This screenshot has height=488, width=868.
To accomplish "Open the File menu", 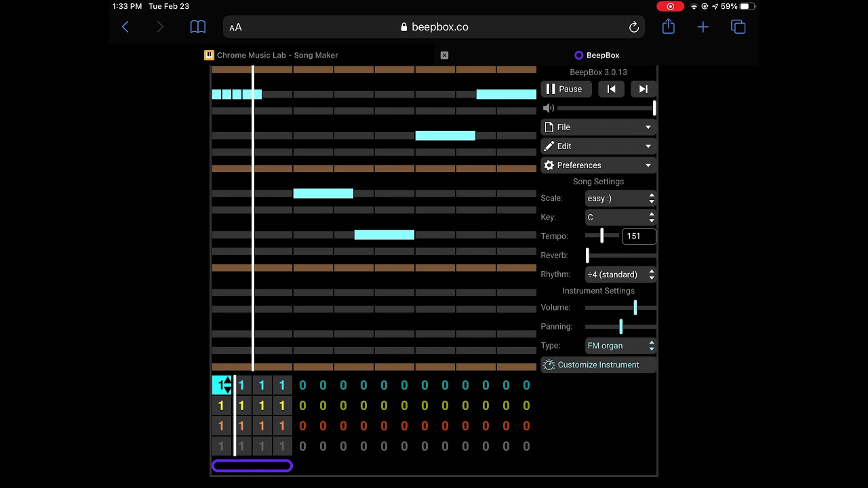I will pos(598,127).
